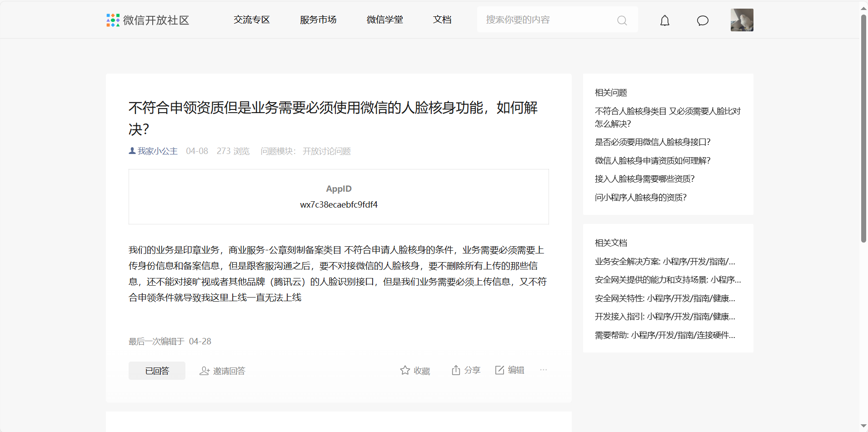Click the 已回答 button
This screenshot has height=432, width=868.
pyautogui.click(x=157, y=371)
